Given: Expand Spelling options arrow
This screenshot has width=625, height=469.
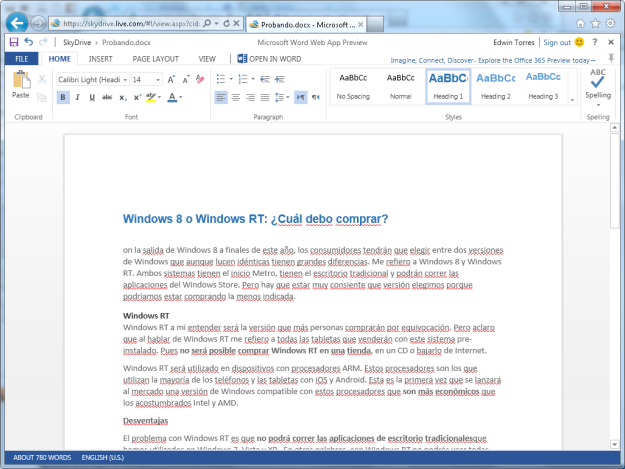Looking at the screenshot, I should pyautogui.click(x=598, y=105).
